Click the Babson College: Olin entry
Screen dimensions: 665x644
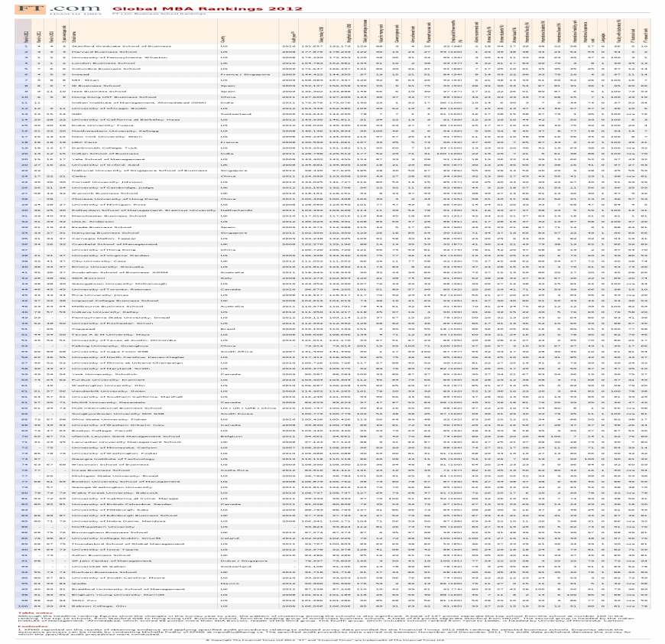coord(97,606)
